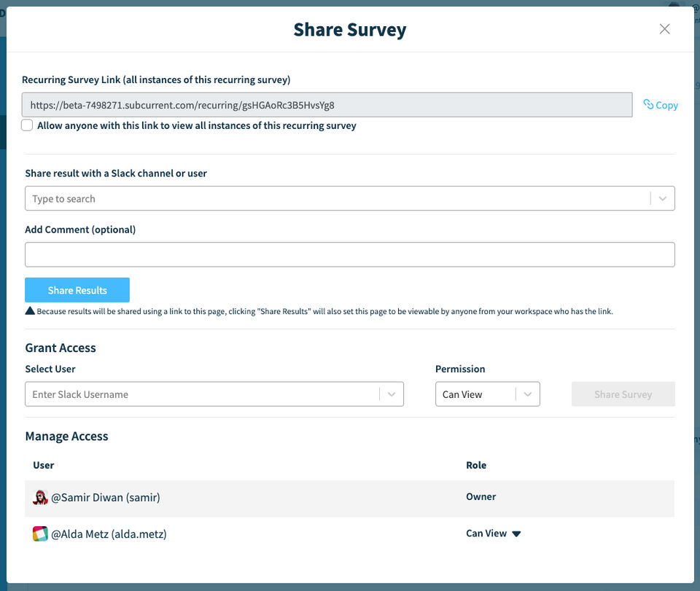Screen dimensions: 700x591
Task: Open the Slack channel search dropdown arrow
Action: pos(662,198)
